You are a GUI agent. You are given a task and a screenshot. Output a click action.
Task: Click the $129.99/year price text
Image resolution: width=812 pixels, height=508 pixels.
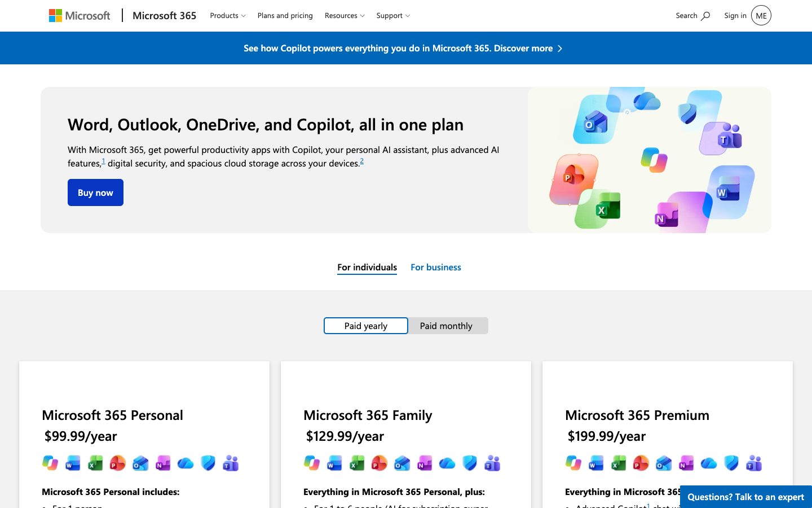click(345, 436)
